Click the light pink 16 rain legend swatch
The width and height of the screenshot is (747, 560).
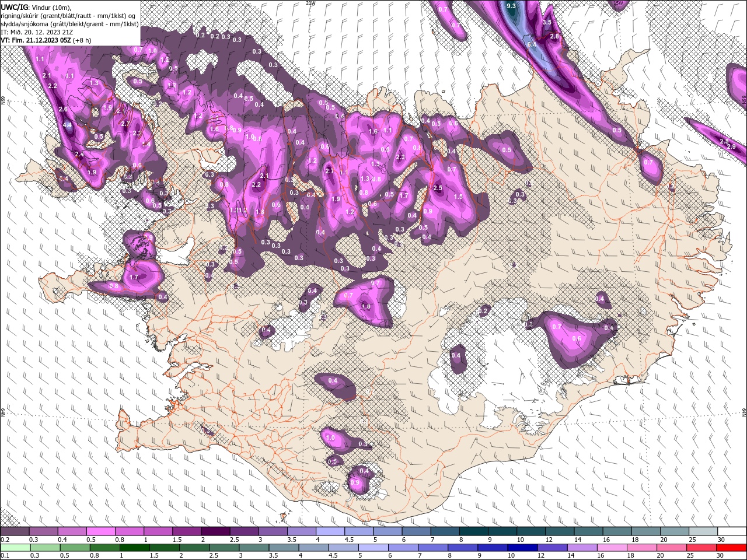(612, 547)
